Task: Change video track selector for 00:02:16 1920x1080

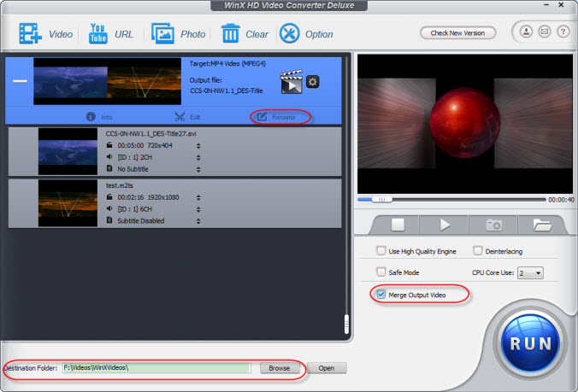Action: point(198,197)
